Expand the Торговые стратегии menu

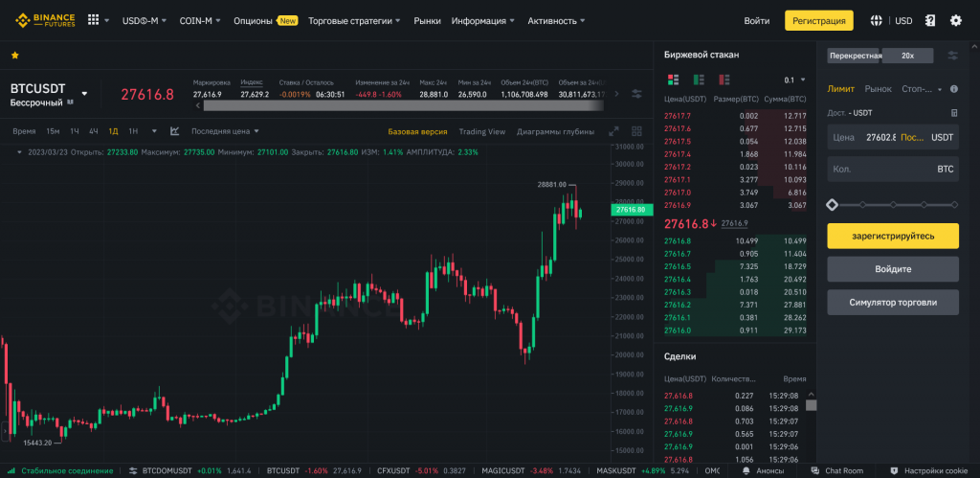(354, 21)
